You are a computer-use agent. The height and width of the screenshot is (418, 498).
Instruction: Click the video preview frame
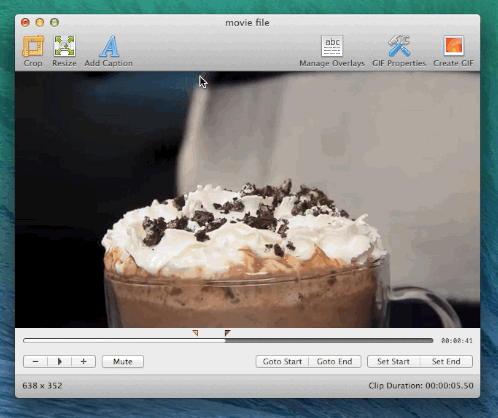[x=247, y=199]
